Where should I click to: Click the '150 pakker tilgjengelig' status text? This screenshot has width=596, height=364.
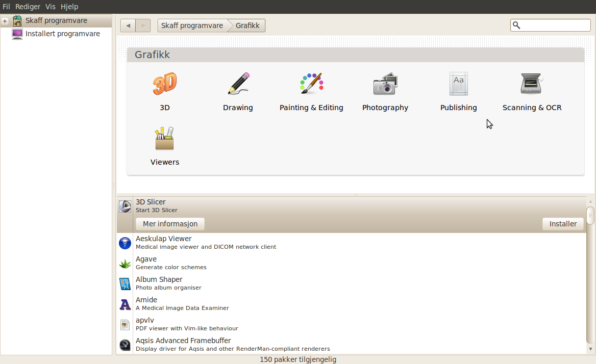(x=298, y=359)
